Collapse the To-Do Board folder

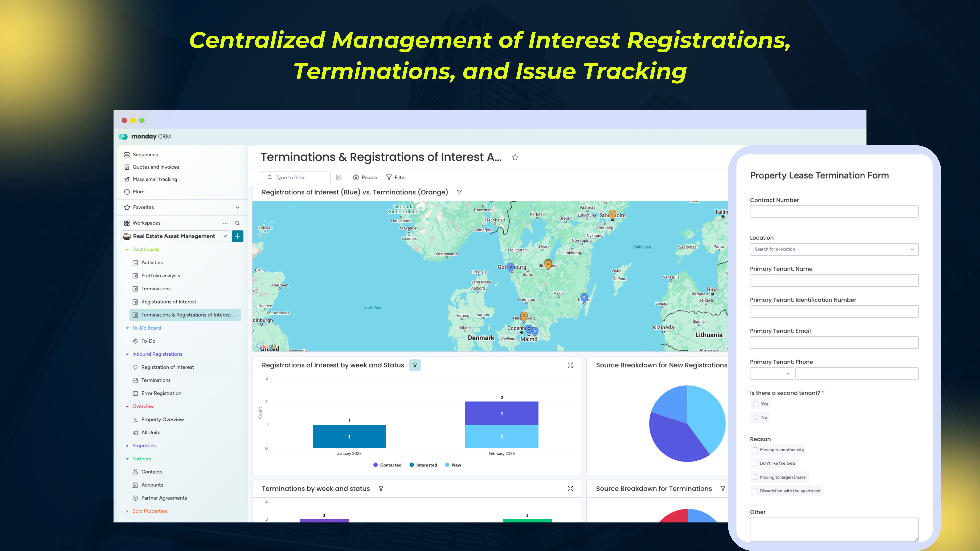[x=127, y=328]
